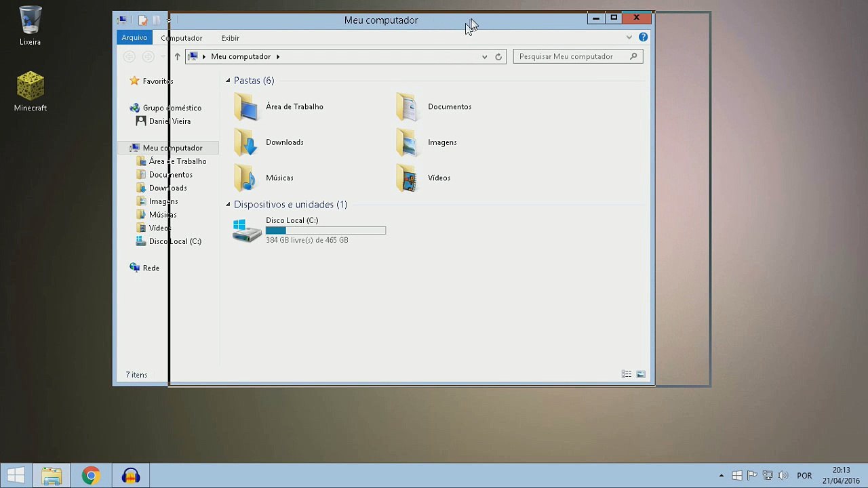Click the POR language indicator
The height and width of the screenshot is (488, 868).
(804, 476)
